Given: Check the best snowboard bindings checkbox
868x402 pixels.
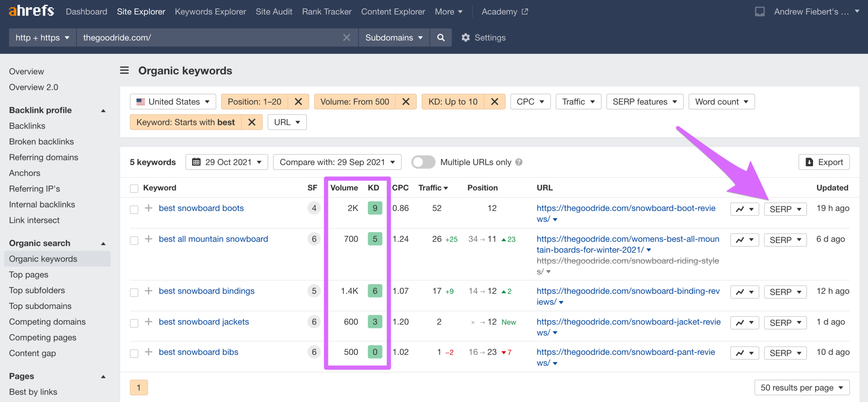Looking at the screenshot, I should point(134,292).
